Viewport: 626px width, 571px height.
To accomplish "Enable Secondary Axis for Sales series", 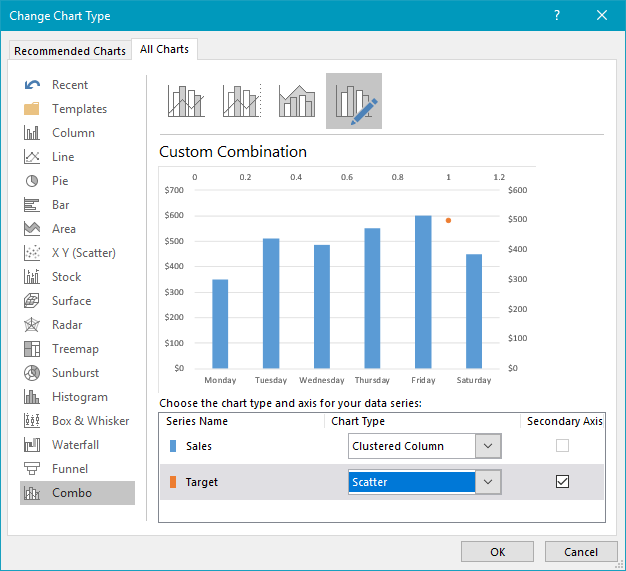I will pyautogui.click(x=562, y=446).
